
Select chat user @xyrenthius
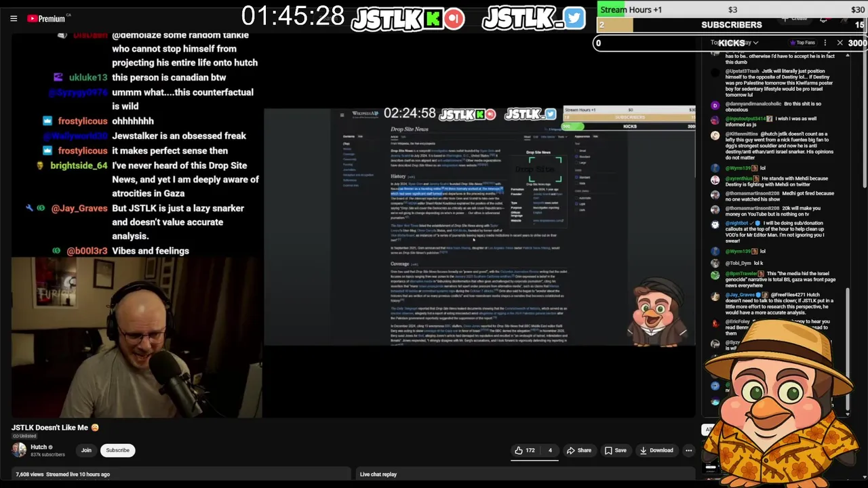[x=738, y=179]
